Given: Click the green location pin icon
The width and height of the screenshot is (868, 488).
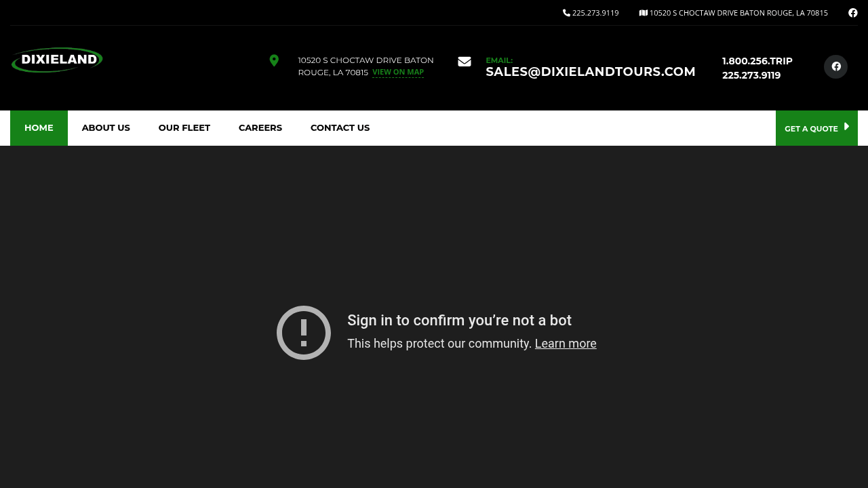Looking at the screenshot, I should pos(274,61).
